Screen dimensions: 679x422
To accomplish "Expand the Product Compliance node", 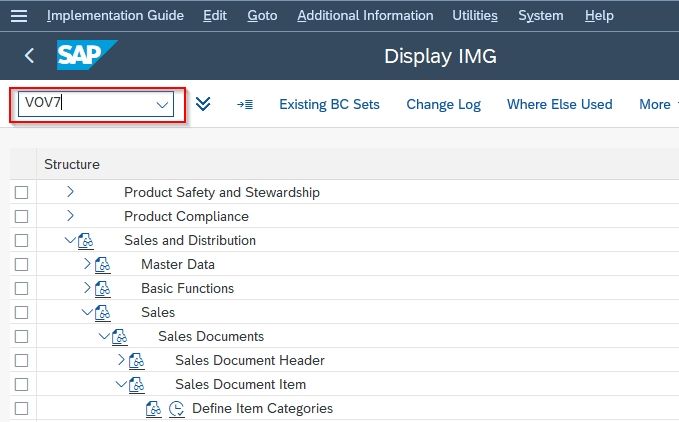I will click(70, 216).
